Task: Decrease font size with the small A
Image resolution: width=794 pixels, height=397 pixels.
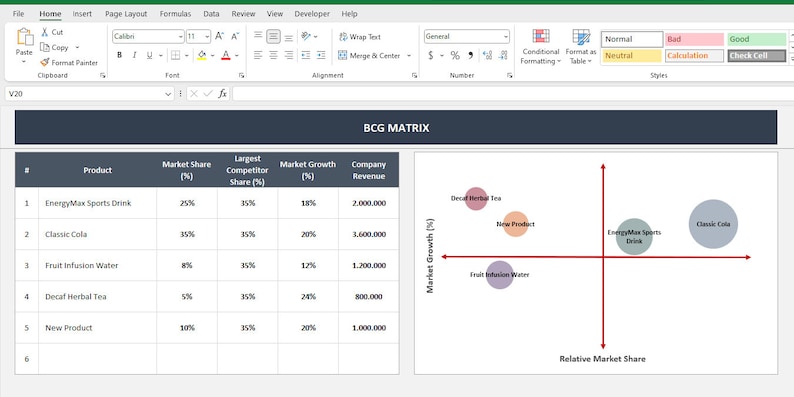Action: 235,36
